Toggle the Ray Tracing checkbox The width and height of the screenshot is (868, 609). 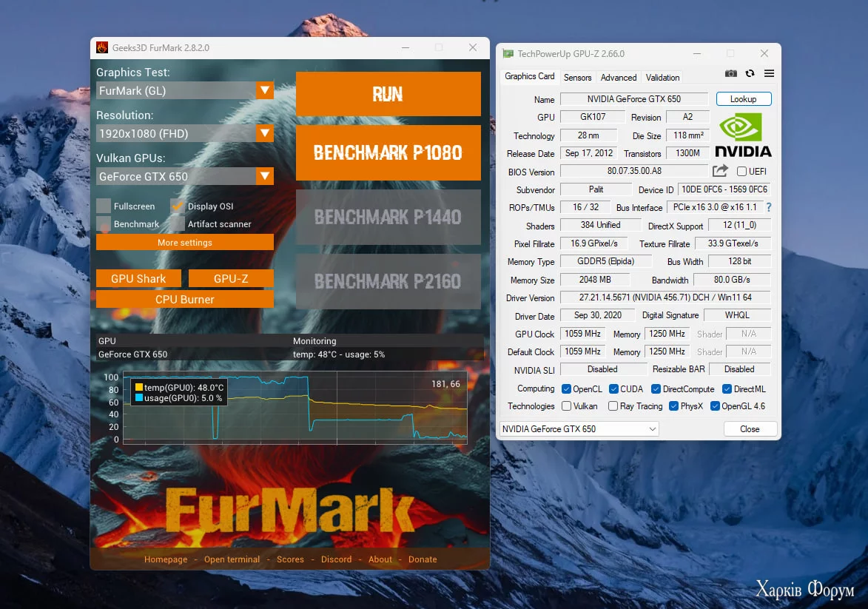tap(613, 406)
